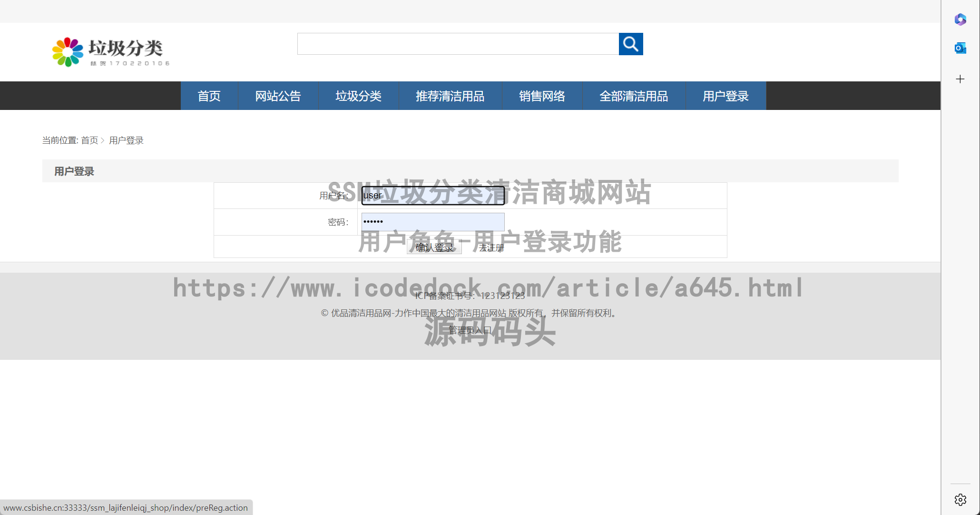Screen dimensions: 980x515
Task: Open Outlook from the browser sidebar
Action: pos(960,48)
